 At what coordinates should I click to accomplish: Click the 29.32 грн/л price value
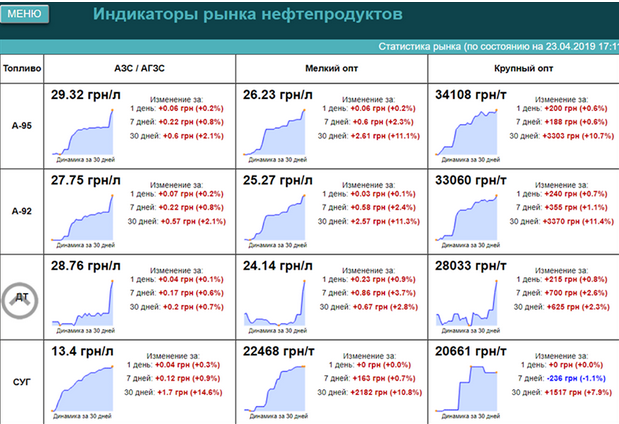tap(86, 96)
